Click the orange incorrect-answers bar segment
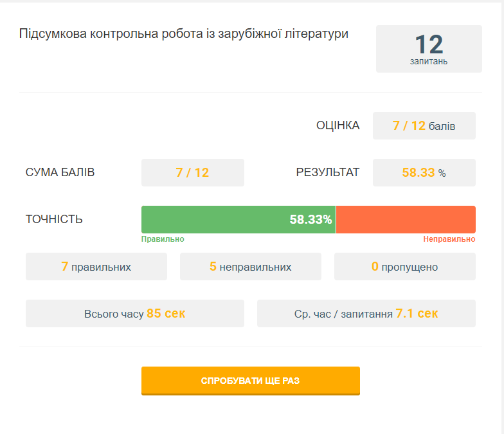 (406, 219)
